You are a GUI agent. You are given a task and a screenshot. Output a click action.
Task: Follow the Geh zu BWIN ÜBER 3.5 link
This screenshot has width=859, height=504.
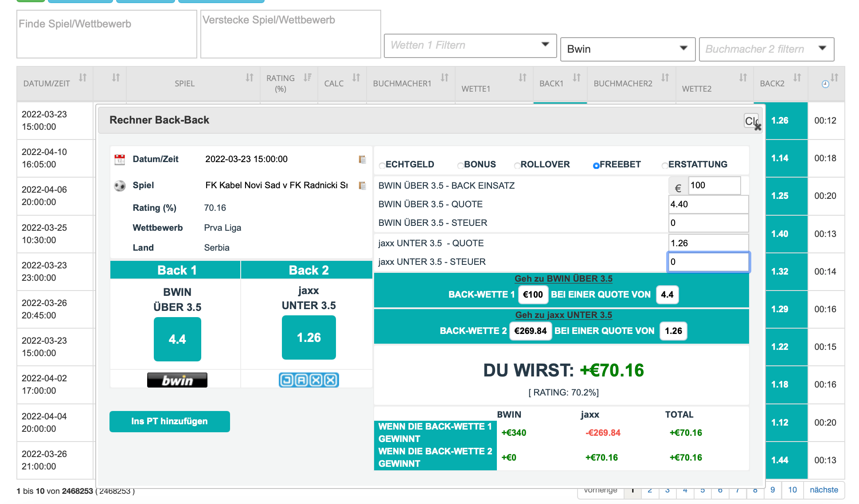(563, 279)
